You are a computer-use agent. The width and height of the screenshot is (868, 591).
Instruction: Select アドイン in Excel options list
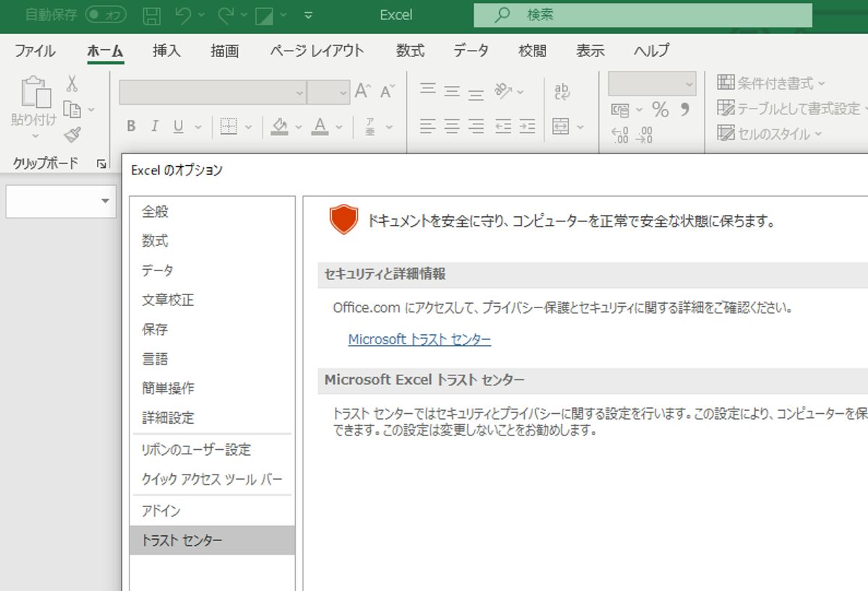click(161, 511)
